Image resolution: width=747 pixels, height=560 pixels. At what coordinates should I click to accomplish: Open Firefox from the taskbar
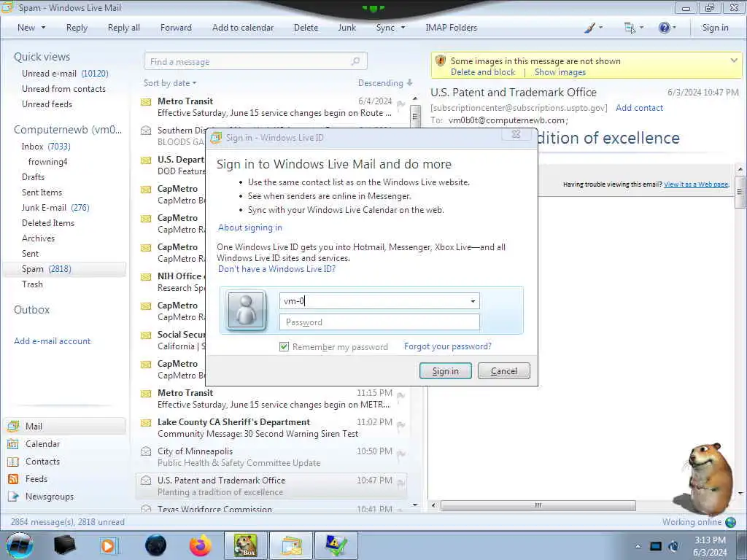[x=201, y=545]
